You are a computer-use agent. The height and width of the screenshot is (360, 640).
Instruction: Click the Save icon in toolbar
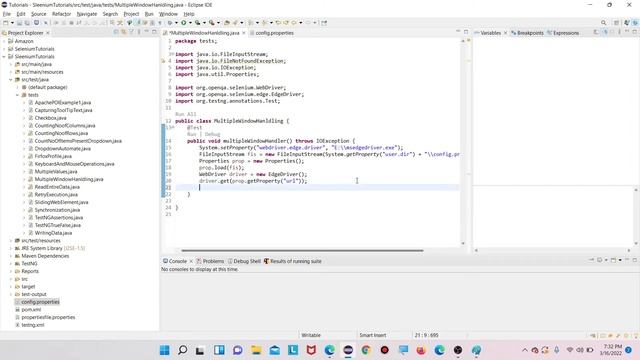(x=19, y=23)
